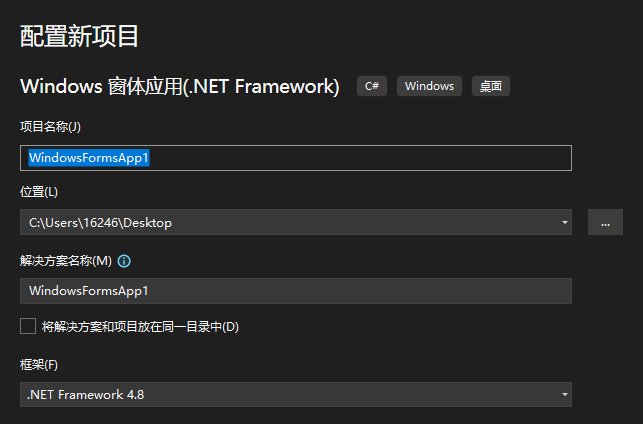Image resolution: width=643 pixels, height=424 pixels.
Task: Click the C# language tag
Action: (x=372, y=86)
